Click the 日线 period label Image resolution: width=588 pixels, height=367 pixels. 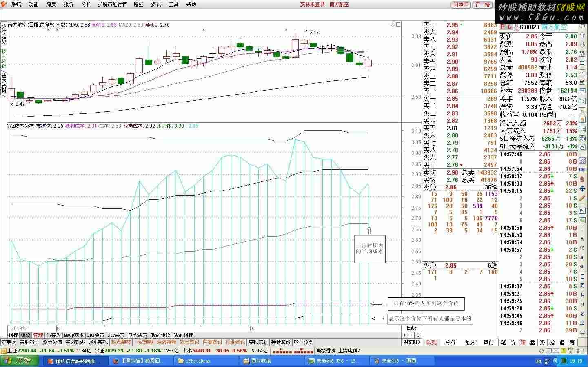click(x=411, y=328)
